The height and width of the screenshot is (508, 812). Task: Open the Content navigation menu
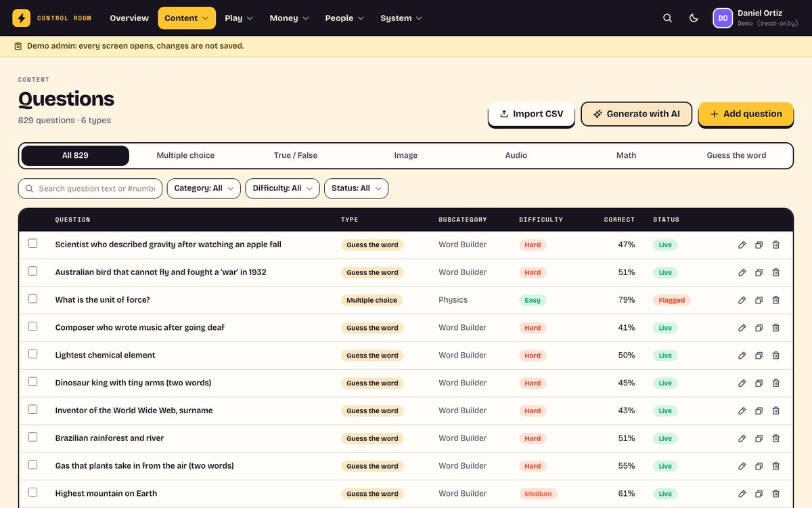point(187,18)
